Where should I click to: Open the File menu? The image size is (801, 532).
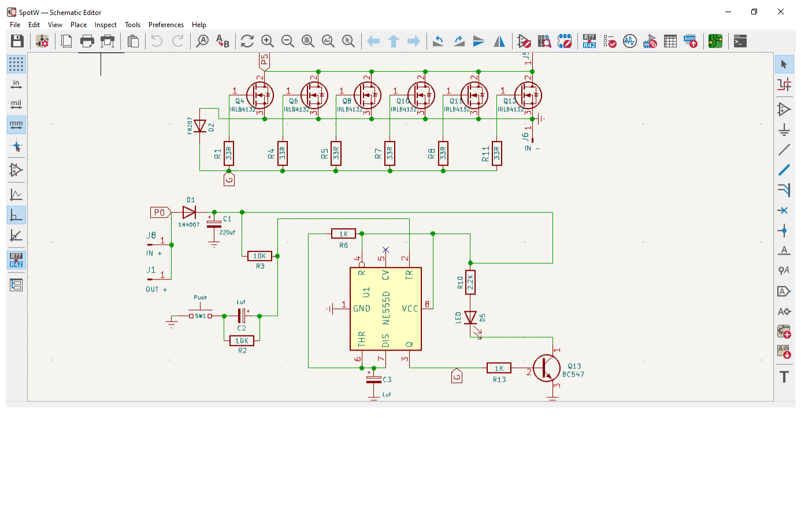pyautogui.click(x=15, y=25)
